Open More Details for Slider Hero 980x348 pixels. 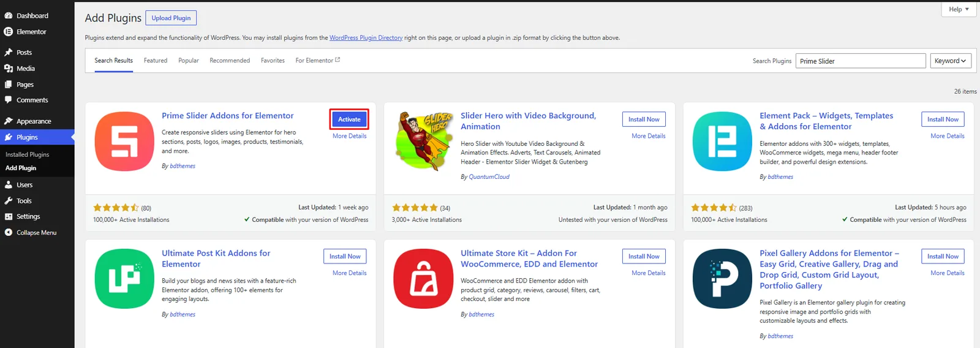pos(649,136)
